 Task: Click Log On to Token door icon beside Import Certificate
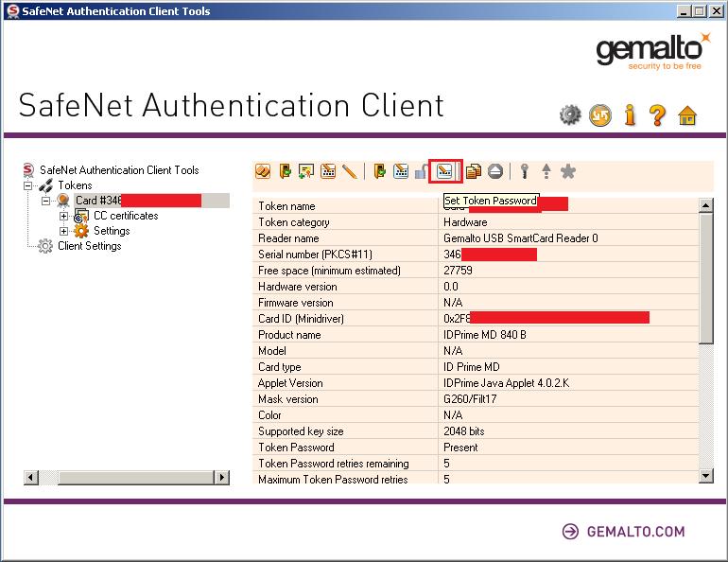pyautogui.click(x=285, y=171)
